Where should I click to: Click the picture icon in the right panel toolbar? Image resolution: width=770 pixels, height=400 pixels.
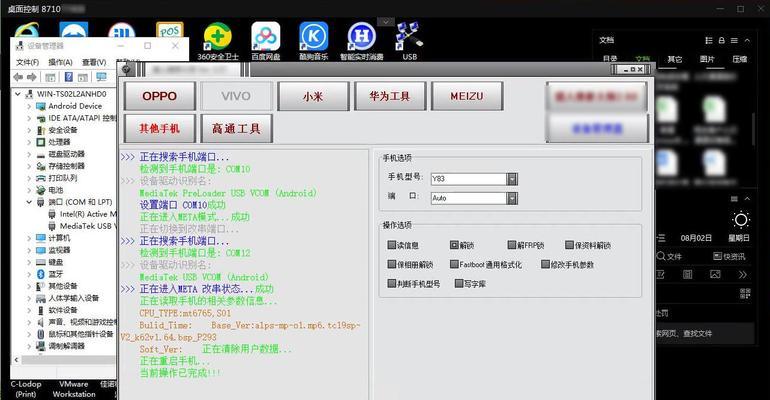(715, 274)
